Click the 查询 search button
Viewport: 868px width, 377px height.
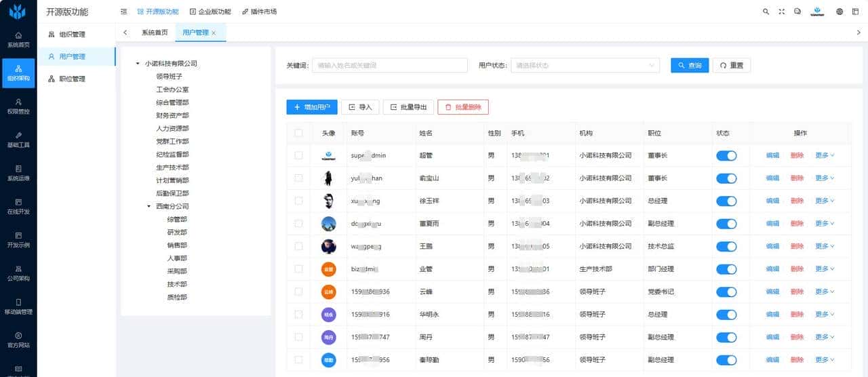point(690,65)
